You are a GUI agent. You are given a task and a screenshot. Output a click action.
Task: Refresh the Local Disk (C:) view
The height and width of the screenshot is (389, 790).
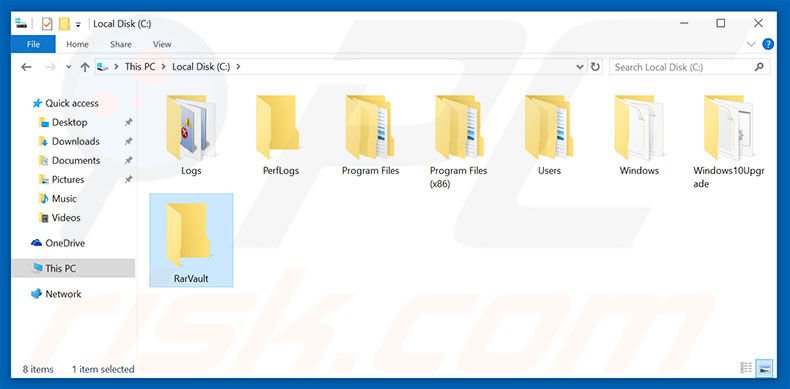[x=595, y=67]
